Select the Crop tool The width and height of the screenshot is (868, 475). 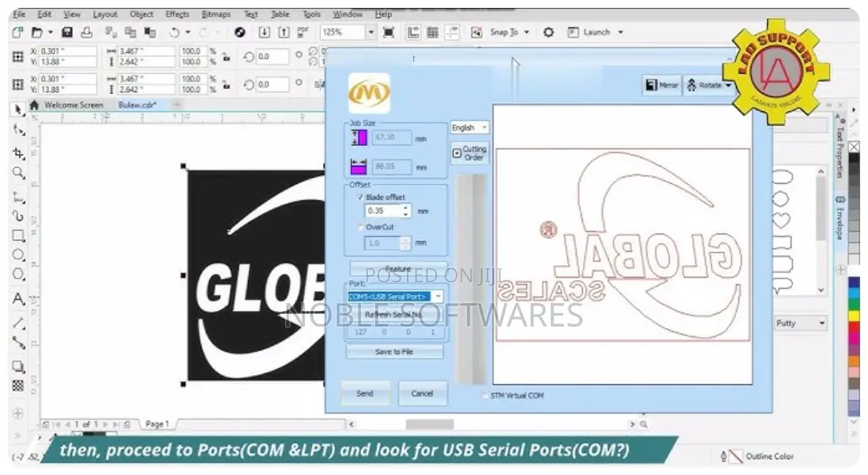[18, 152]
